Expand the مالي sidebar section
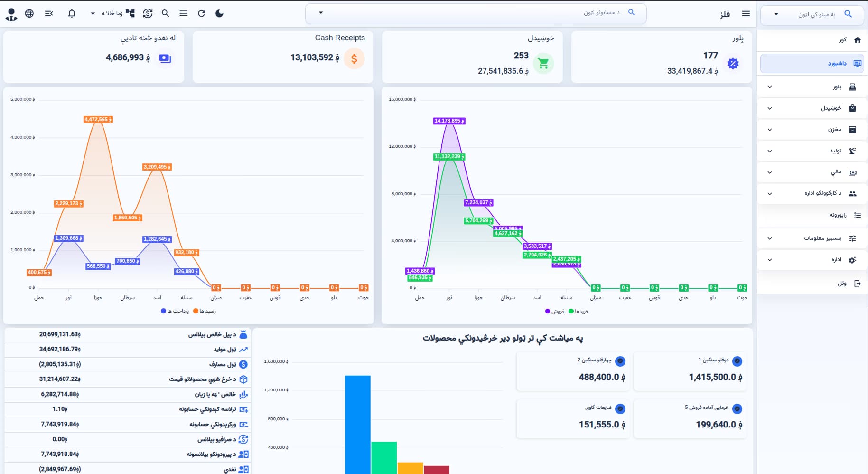The width and height of the screenshot is (868, 474). tap(812, 172)
